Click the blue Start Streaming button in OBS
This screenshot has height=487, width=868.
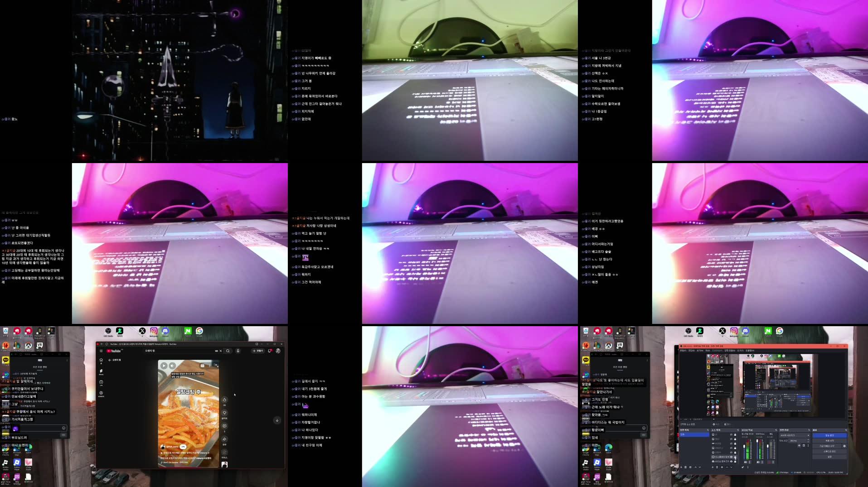point(829,435)
